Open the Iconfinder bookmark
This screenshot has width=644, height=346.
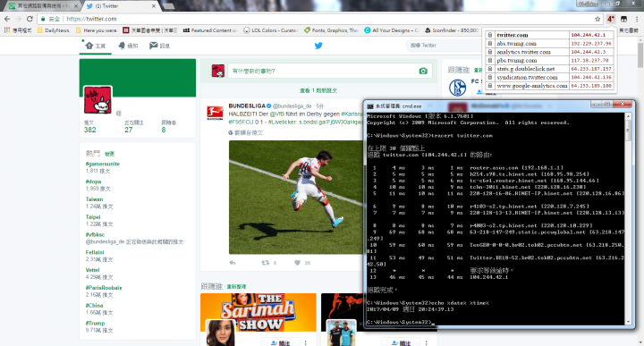(x=452, y=30)
